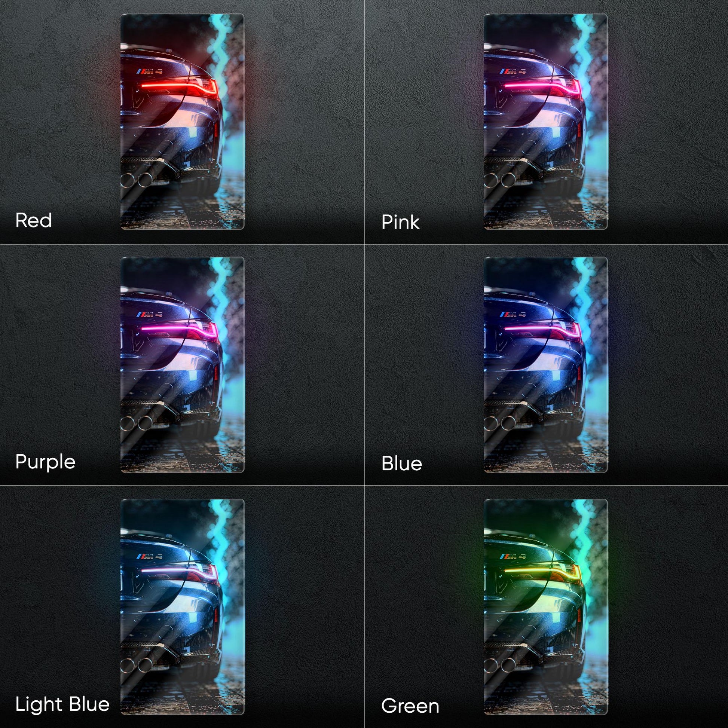Screen dimensions: 728x728
Task: Click the Light Blue color label
Action: 62,705
